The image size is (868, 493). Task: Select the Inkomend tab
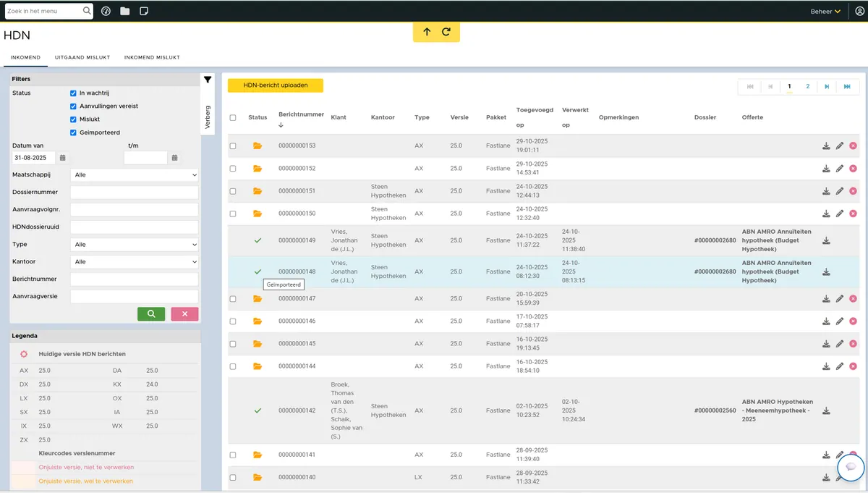(25, 57)
